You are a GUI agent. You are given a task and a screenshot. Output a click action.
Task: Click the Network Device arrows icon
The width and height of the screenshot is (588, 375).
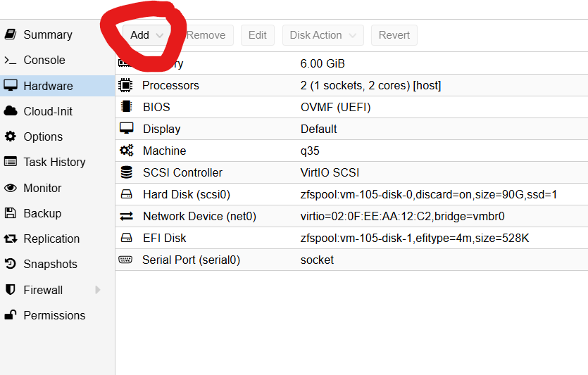coord(126,216)
